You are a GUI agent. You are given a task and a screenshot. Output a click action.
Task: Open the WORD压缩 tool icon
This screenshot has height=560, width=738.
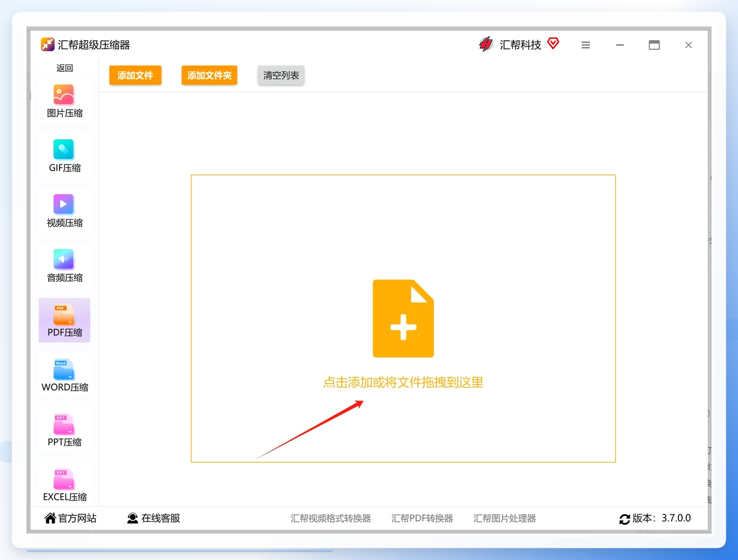[64, 369]
